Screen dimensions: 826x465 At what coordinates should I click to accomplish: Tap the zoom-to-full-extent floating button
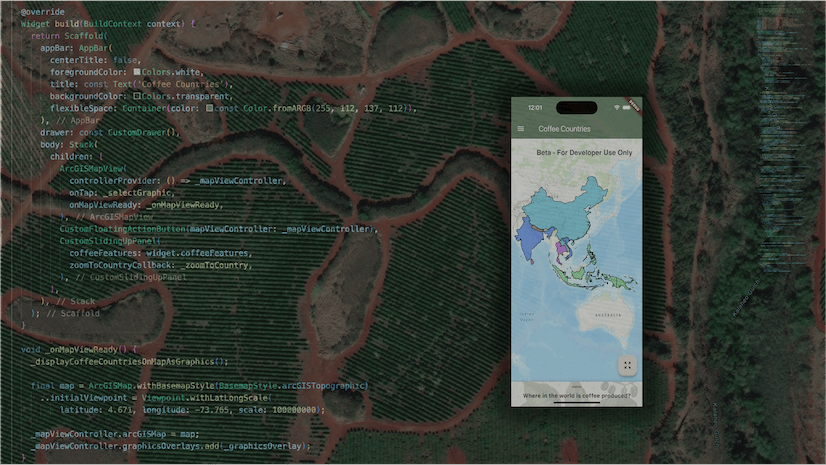[627, 365]
